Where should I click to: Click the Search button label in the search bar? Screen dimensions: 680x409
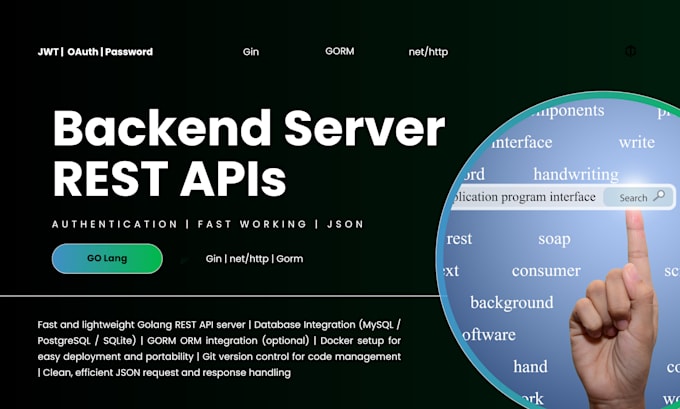coord(633,198)
